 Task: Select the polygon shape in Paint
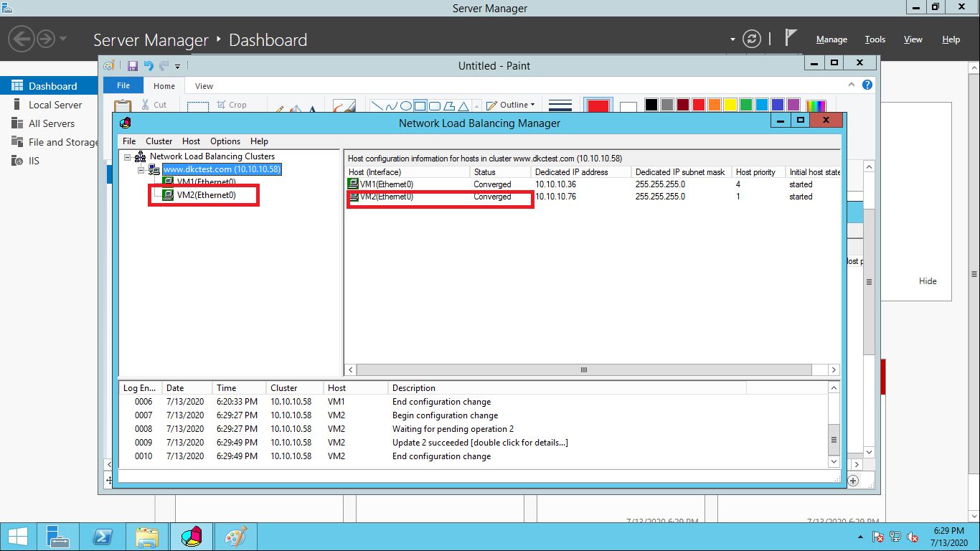click(x=449, y=105)
